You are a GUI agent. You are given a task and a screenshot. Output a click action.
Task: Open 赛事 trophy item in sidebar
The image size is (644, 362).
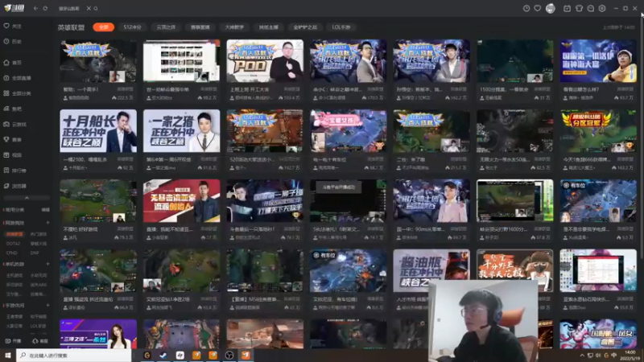pos(12,139)
